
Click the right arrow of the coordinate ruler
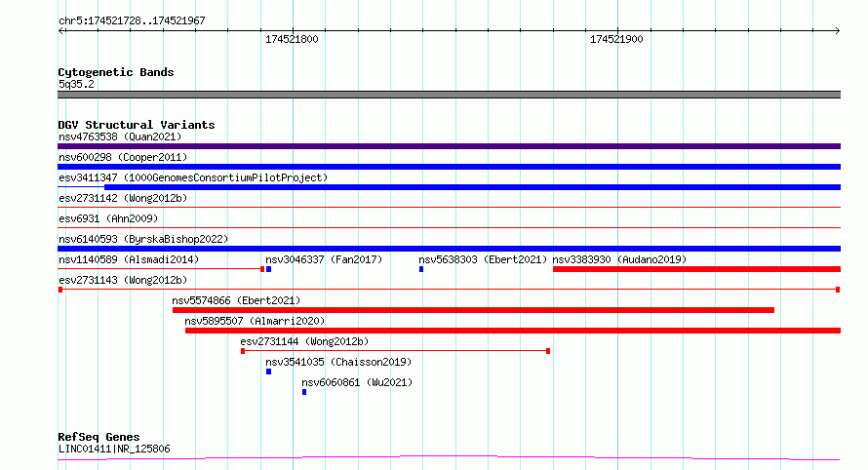(x=837, y=31)
